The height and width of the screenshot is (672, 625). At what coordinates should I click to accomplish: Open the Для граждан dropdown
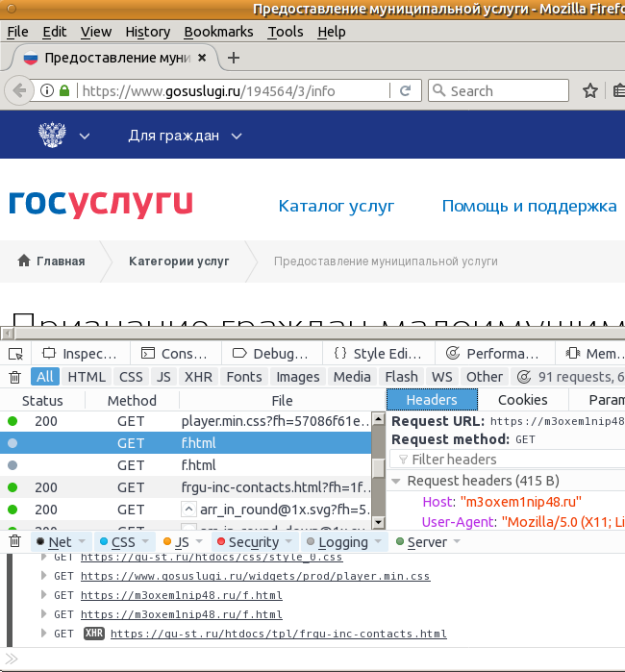pyautogui.click(x=185, y=136)
